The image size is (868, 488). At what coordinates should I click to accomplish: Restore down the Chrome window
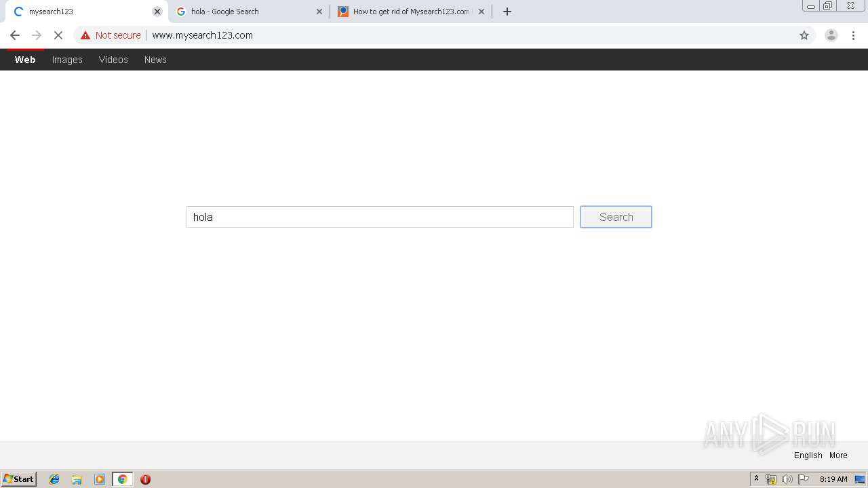click(x=827, y=6)
